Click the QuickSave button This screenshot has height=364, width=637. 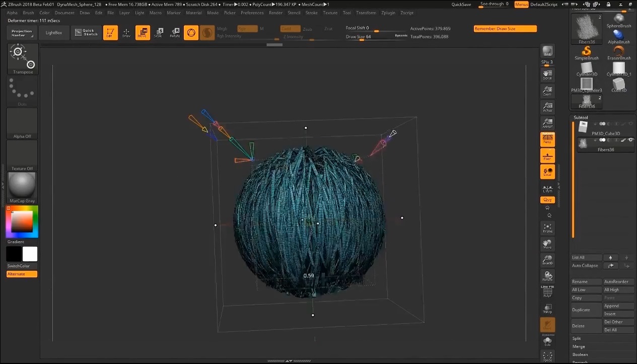(461, 5)
